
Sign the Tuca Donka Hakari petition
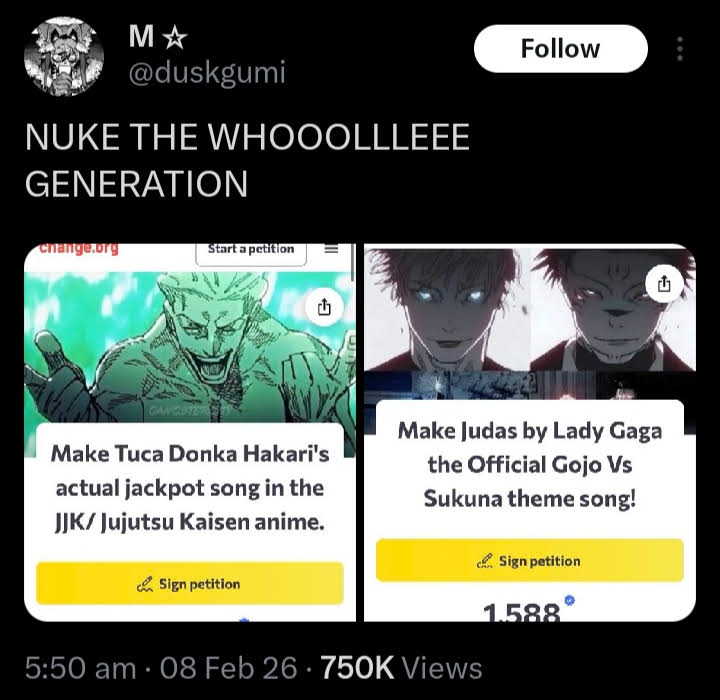pyautogui.click(x=190, y=583)
